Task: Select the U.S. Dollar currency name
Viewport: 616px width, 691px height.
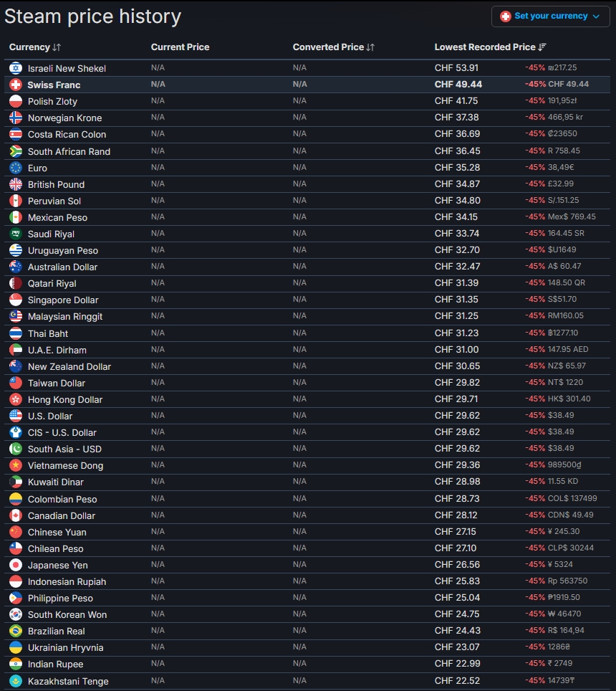Action: point(49,416)
